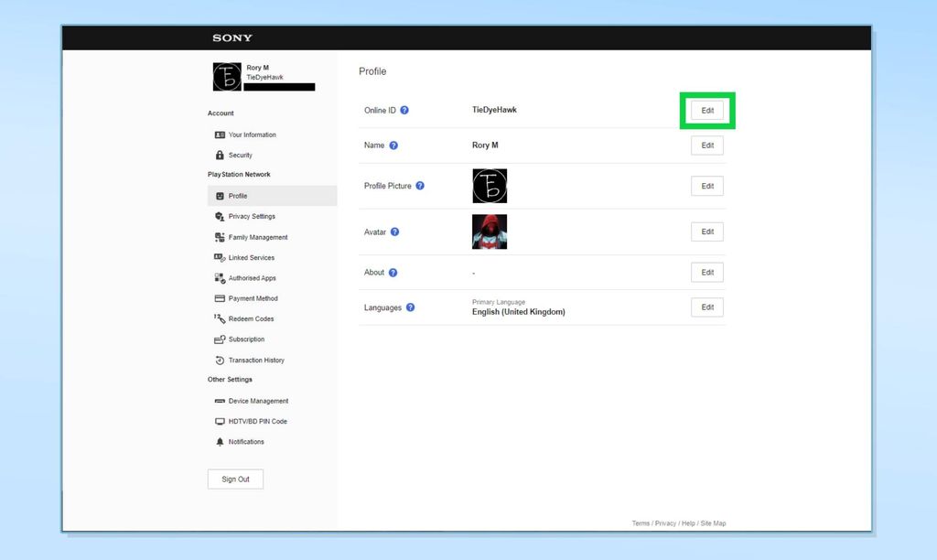Open help tooltip next to Online ID
937x560 pixels.
(x=404, y=110)
